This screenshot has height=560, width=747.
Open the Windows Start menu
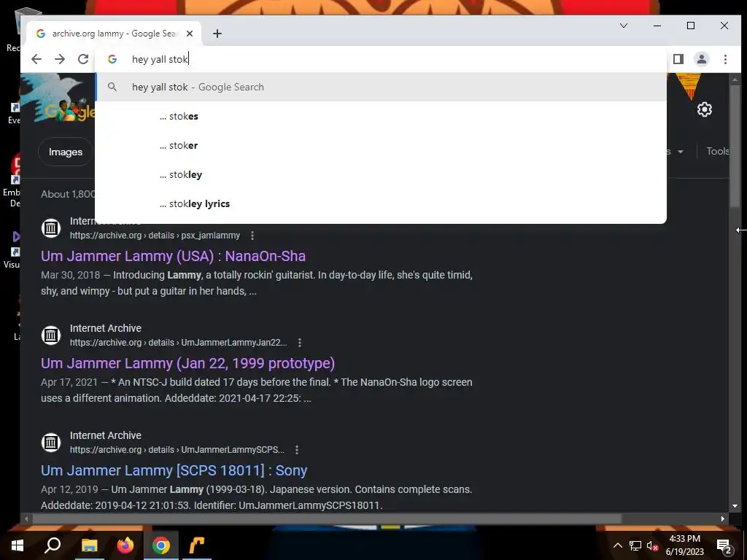[18, 545]
